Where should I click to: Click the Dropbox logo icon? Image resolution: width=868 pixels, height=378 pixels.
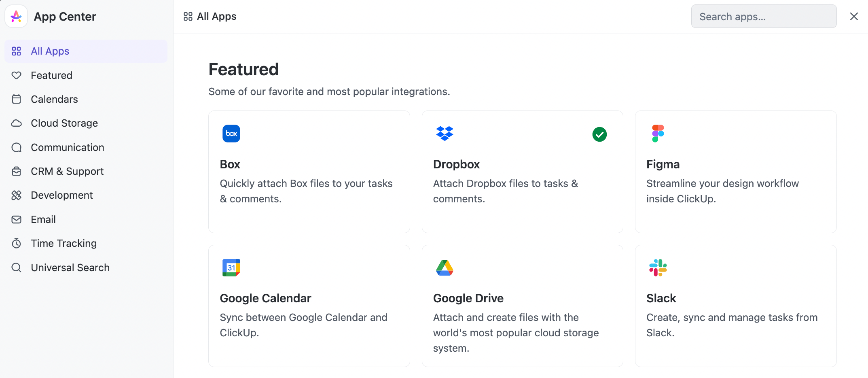click(445, 134)
